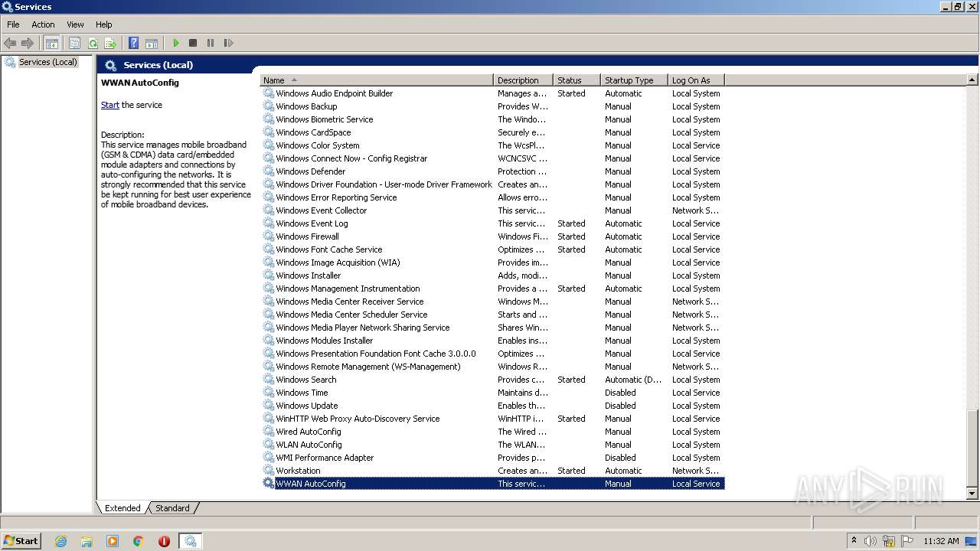Click the Action Center flag icon
Screen dimensions: 980x551
907,541
